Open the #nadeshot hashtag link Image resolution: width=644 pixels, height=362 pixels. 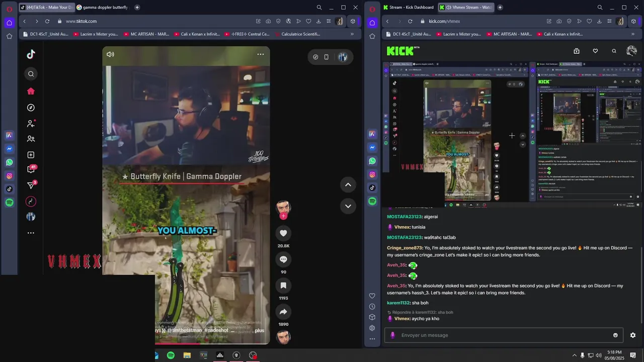click(216, 330)
